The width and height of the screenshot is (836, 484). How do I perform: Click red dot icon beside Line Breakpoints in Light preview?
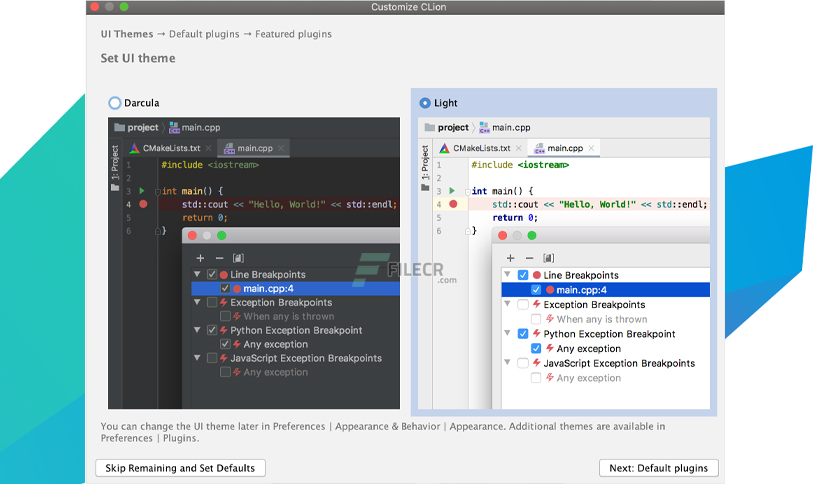click(537, 275)
